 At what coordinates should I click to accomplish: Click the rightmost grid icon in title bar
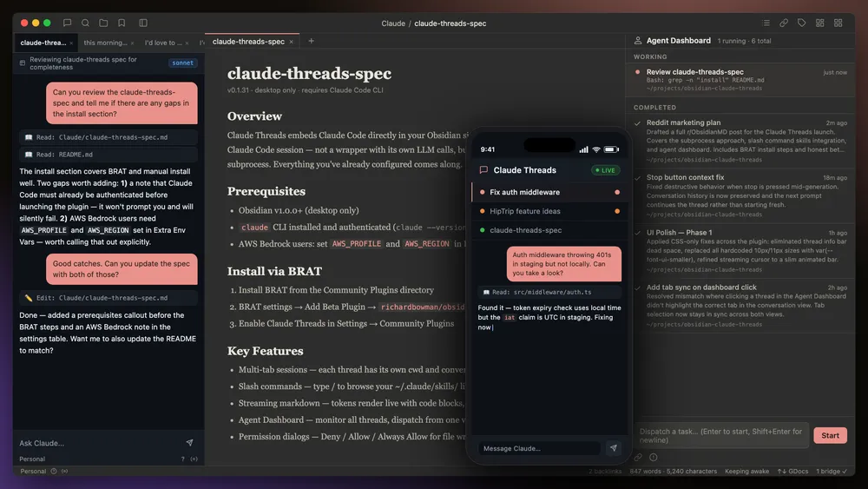(838, 23)
